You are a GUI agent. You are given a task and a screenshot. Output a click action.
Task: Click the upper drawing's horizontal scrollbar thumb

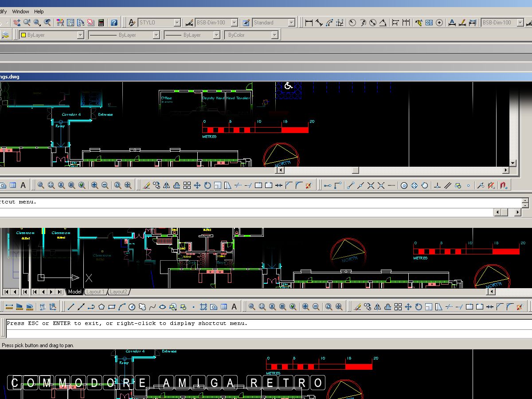coord(355,171)
